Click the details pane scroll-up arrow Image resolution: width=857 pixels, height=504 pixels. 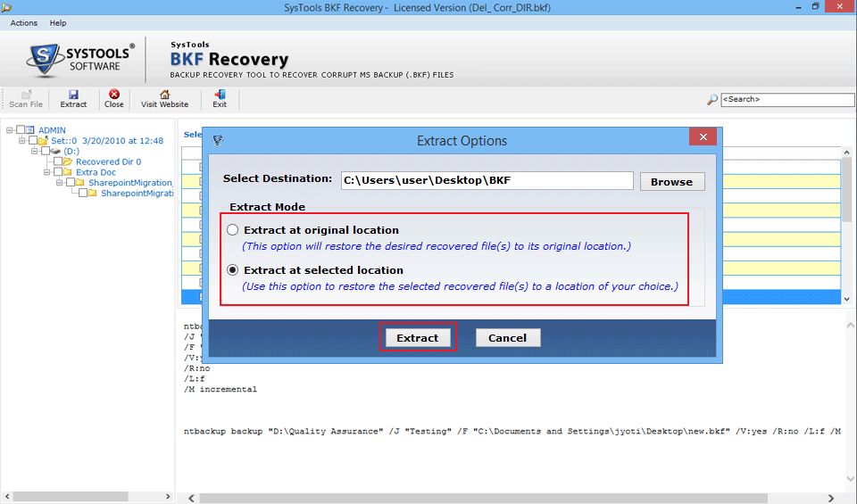(x=851, y=325)
